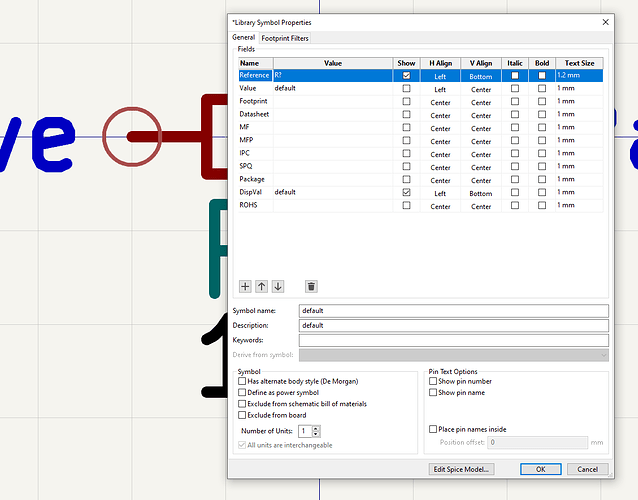Viewport: 638px width, 500px height.
Task: Cancel the symbol properties dialog
Action: 588,469
